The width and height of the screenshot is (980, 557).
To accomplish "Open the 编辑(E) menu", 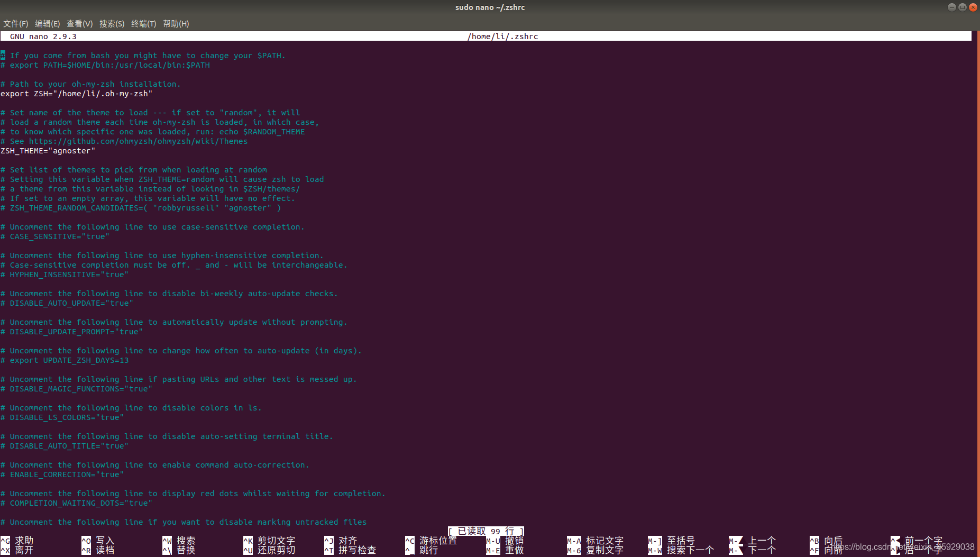I will [48, 24].
